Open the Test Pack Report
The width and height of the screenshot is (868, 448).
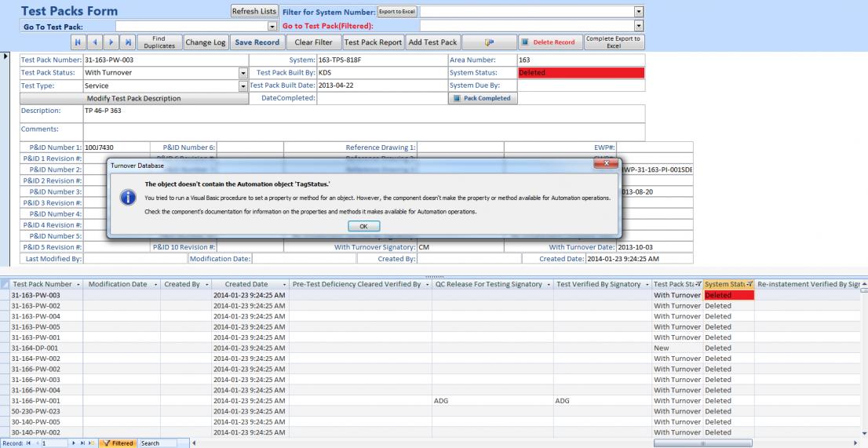373,42
